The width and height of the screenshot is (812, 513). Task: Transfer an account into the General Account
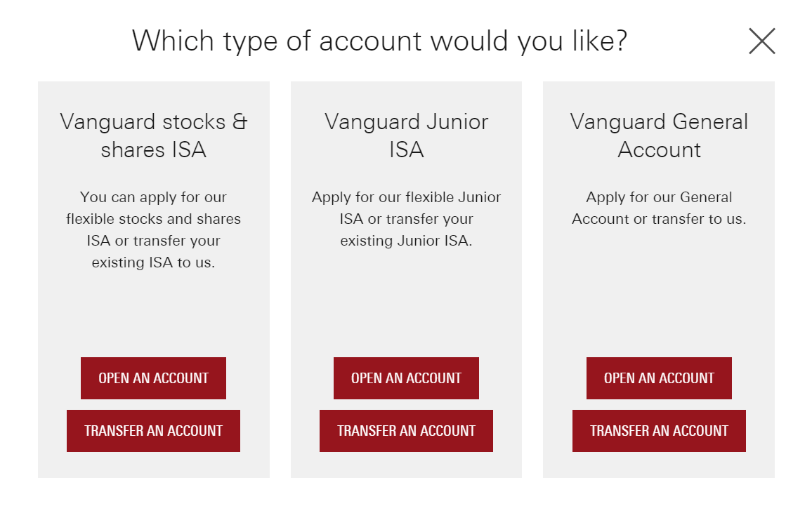coord(659,430)
